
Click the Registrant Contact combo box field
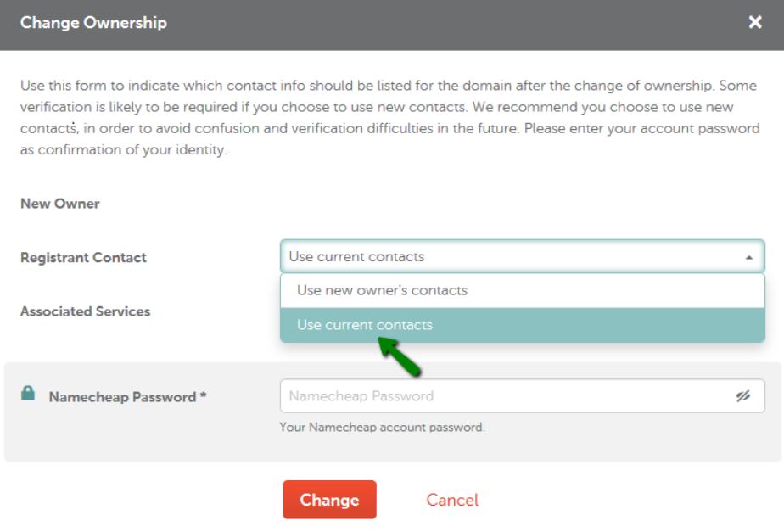pos(522,256)
